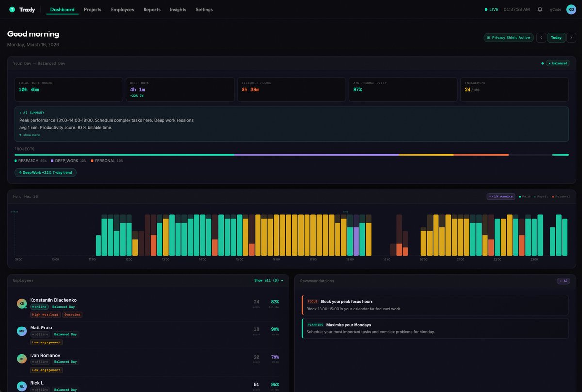Open the Employees tab
Image resolution: width=582 pixels, height=392 pixels.
pyautogui.click(x=122, y=9)
